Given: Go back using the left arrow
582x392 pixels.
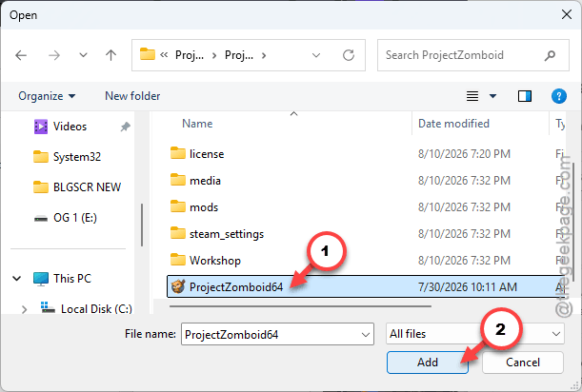Looking at the screenshot, I should tap(21, 55).
